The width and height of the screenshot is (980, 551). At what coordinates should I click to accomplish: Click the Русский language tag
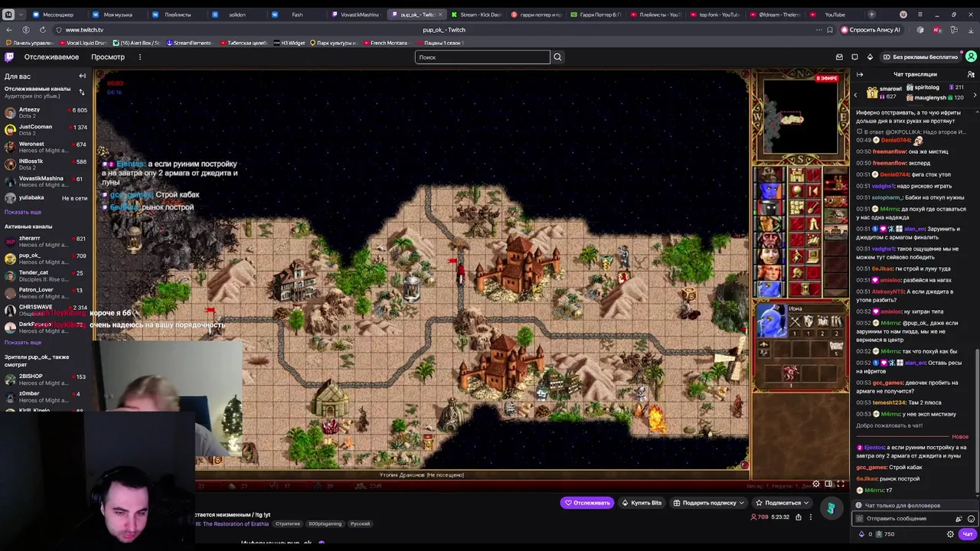pos(360,523)
